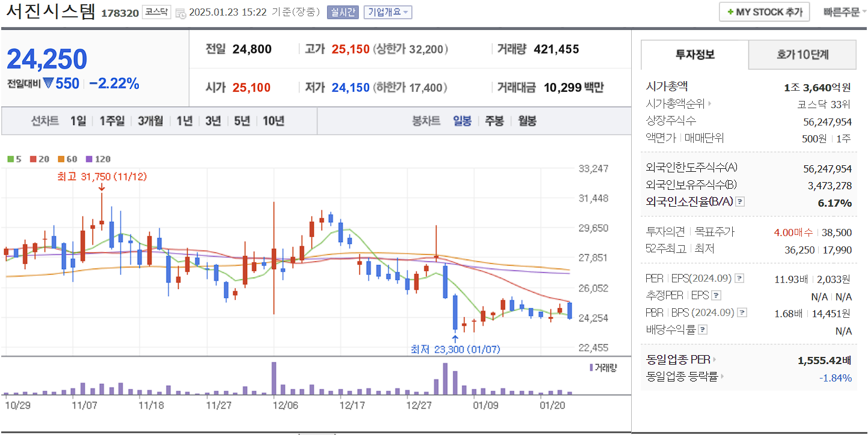The width and height of the screenshot is (868, 435).
Task: Click the 최저 23,300 (01/07) chart marker
Action: 455,348
